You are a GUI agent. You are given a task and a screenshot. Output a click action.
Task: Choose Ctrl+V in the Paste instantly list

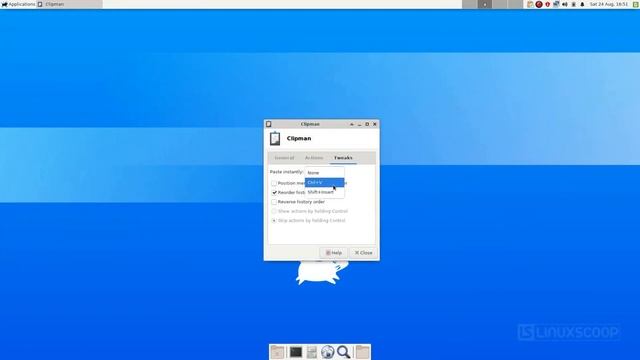click(x=324, y=182)
